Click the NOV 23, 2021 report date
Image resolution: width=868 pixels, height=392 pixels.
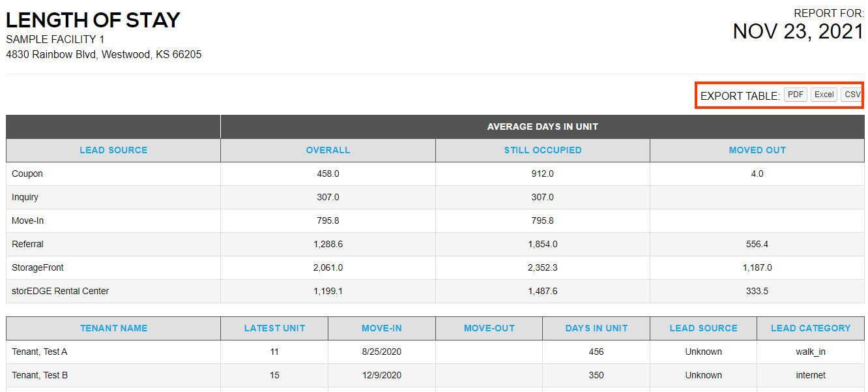[x=798, y=31]
